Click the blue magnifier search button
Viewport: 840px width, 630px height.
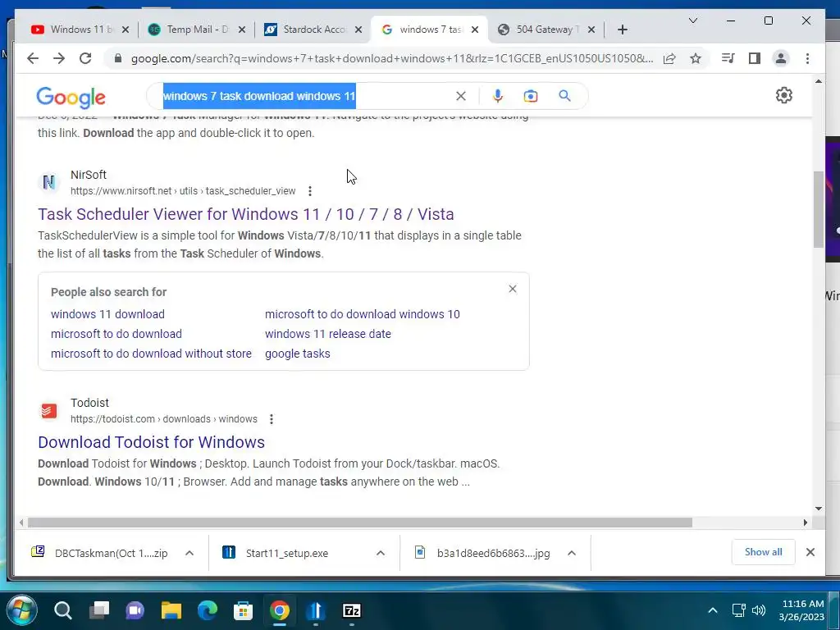(x=564, y=96)
